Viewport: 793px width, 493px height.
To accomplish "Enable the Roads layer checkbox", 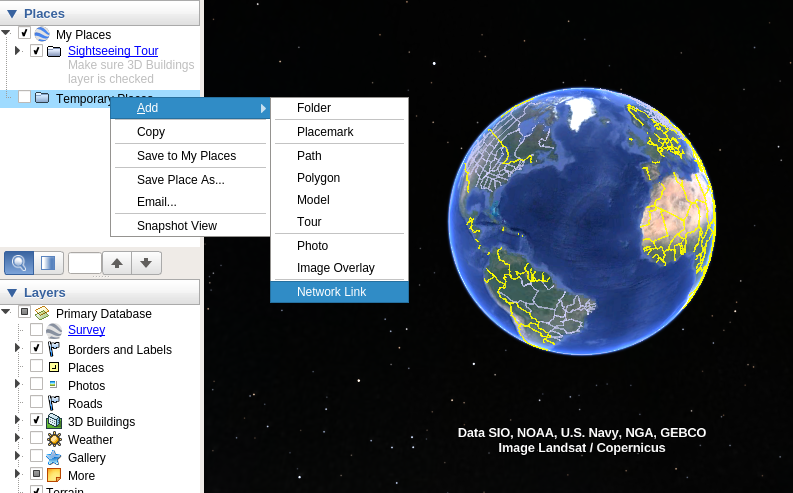I will pyautogui.click(x=36, y=402).
